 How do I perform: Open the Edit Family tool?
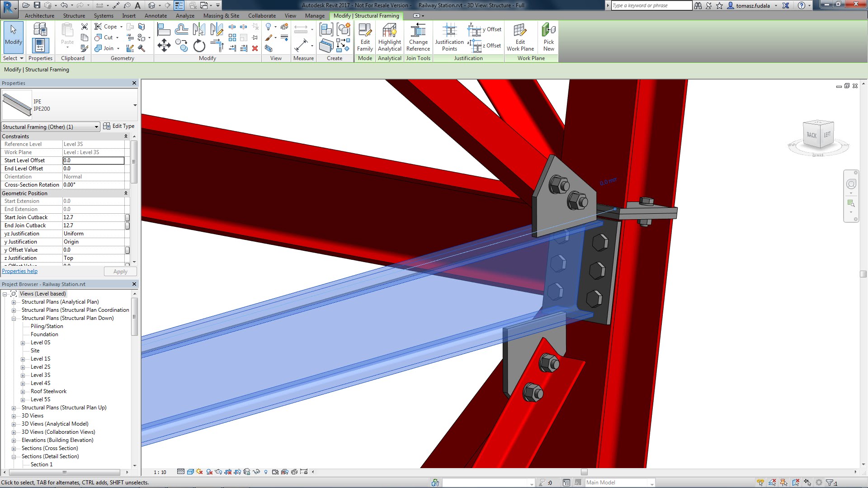click(365, 36)
